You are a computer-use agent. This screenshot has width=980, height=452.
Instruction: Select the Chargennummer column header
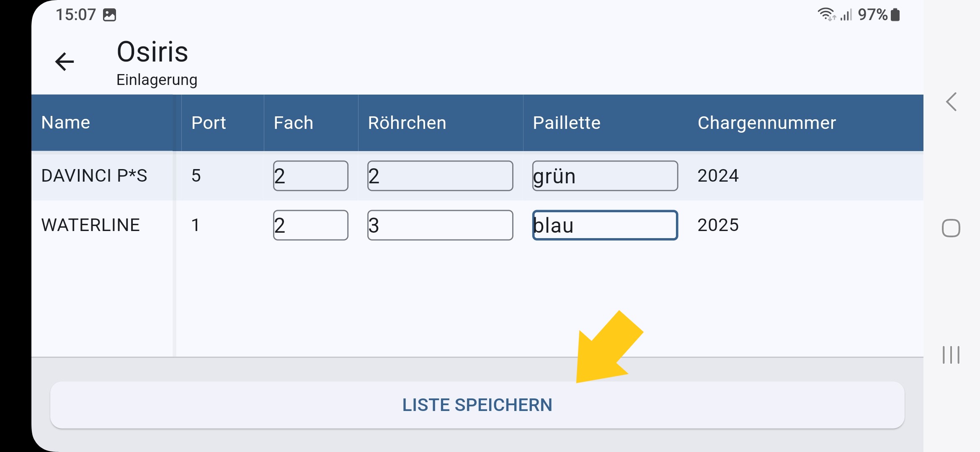(767, 123)
